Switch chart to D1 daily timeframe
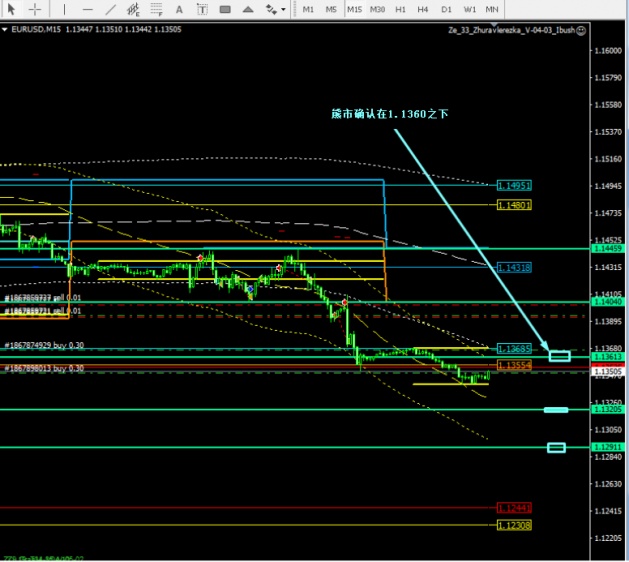The width and height of the screenshot is (629, 562). pos(446,9)
